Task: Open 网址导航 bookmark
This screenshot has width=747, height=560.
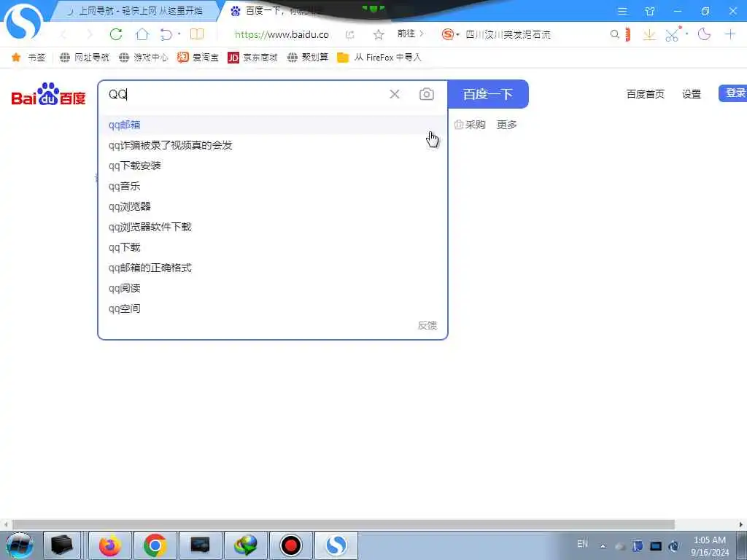Action: (85, 58)
